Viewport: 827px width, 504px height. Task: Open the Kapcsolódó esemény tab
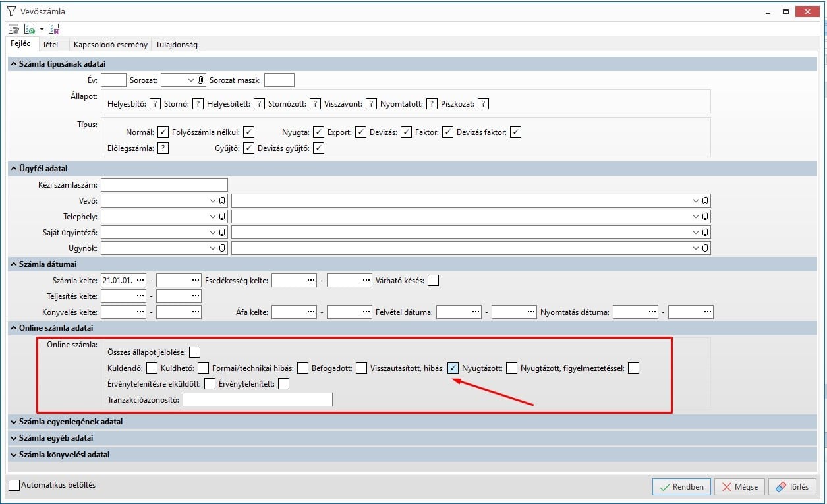(x=110, y=45)
